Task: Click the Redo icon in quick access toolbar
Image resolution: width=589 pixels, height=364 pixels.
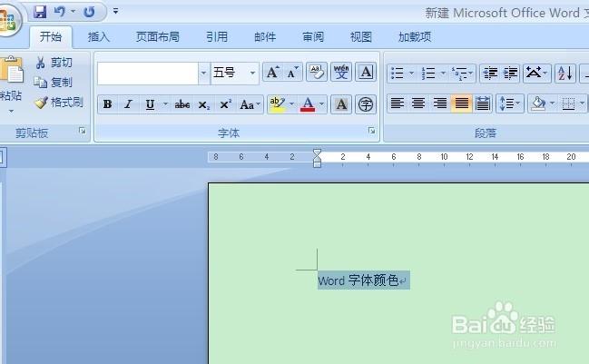Action: coord(90,12)
